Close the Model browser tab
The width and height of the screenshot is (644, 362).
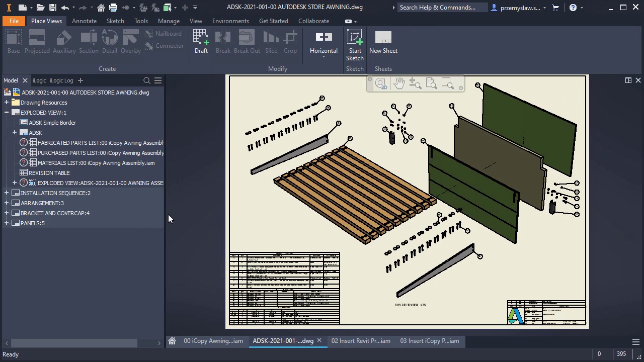pos(25,80)
